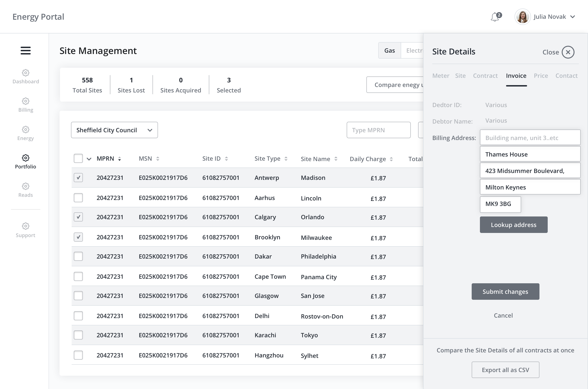This screenshot has height=389, width=588.
Task: Uncheck the Madison row checkbox
Action: [78, 178]
